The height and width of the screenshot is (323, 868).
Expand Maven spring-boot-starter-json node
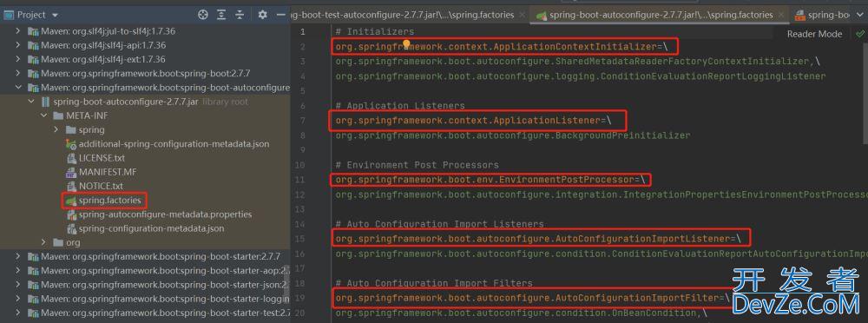[18, 285]
